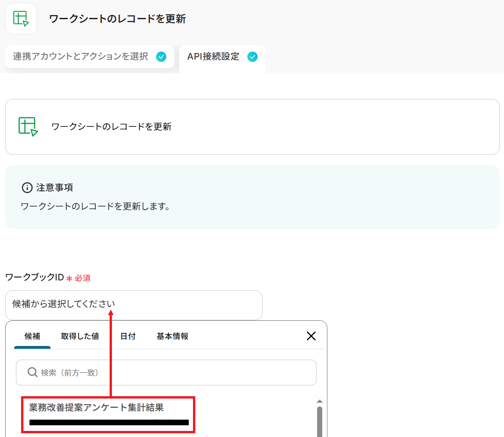This screenshot has width=504, height=437.
Task: Click the scrollbar up arrow in candidate list
Action: click(x=319, y=401)
